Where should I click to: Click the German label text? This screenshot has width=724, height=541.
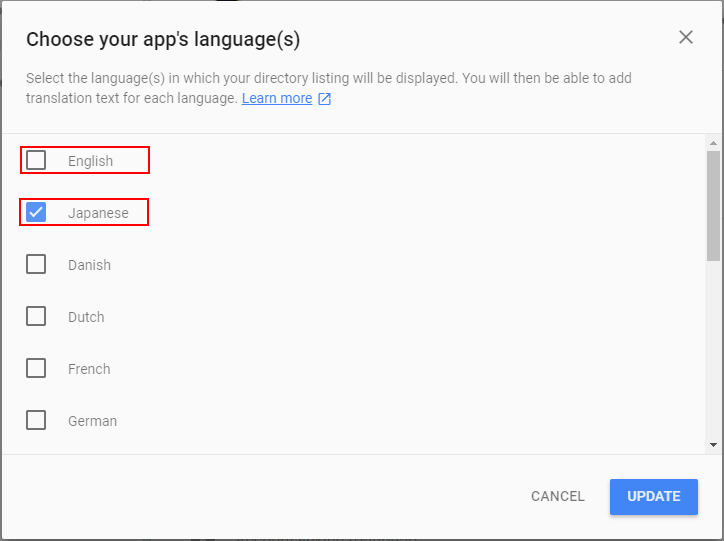point(92,421)
